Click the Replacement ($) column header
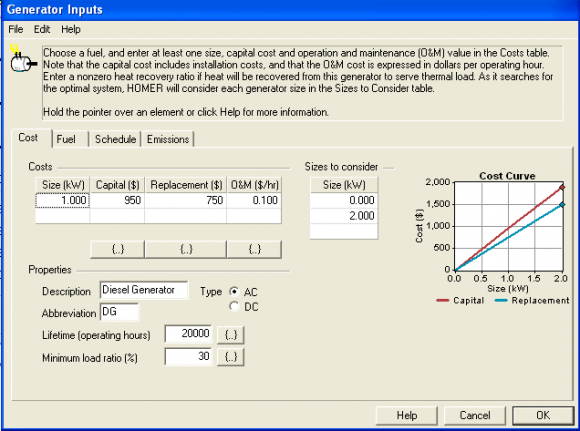The height and width of the screenshot is (431, 580). click(186, 185)
